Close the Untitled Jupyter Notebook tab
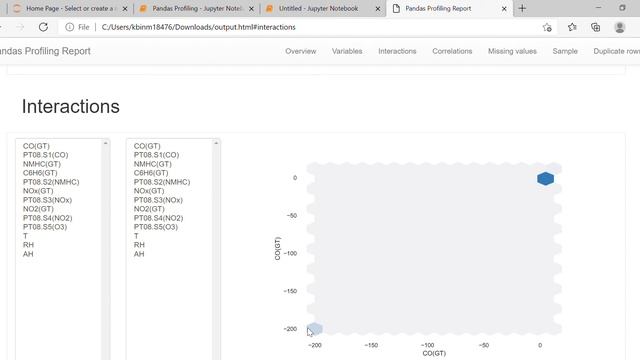The width and height of the screenshot is (640, 360). (378, 9)
